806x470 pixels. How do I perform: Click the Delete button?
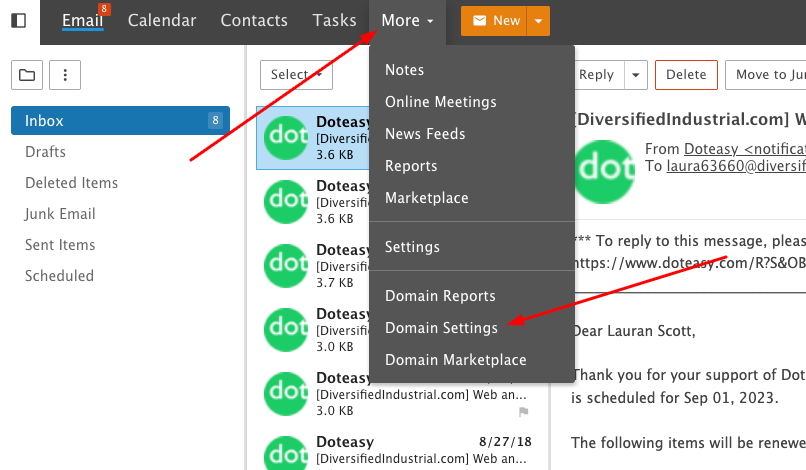point(686,74)
